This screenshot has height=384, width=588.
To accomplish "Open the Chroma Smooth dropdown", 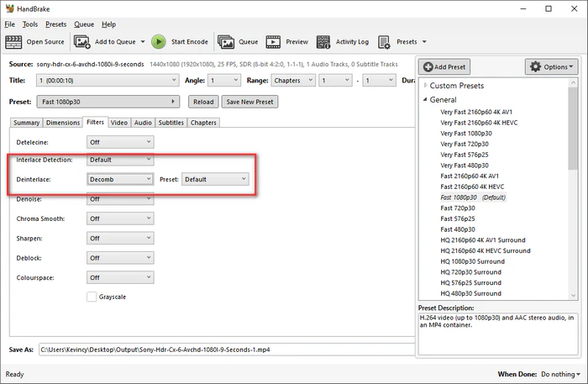I will (120, 218).
